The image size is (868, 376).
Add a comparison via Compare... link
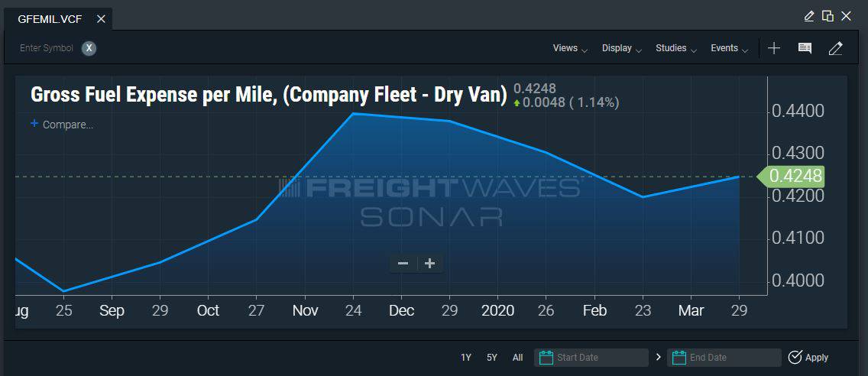click(61, 125)
